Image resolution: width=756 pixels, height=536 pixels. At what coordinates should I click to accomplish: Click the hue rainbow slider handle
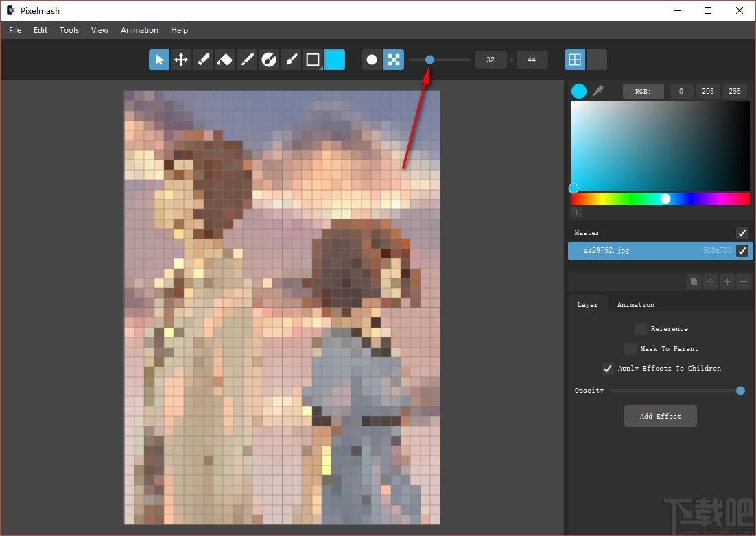[665, 198]
